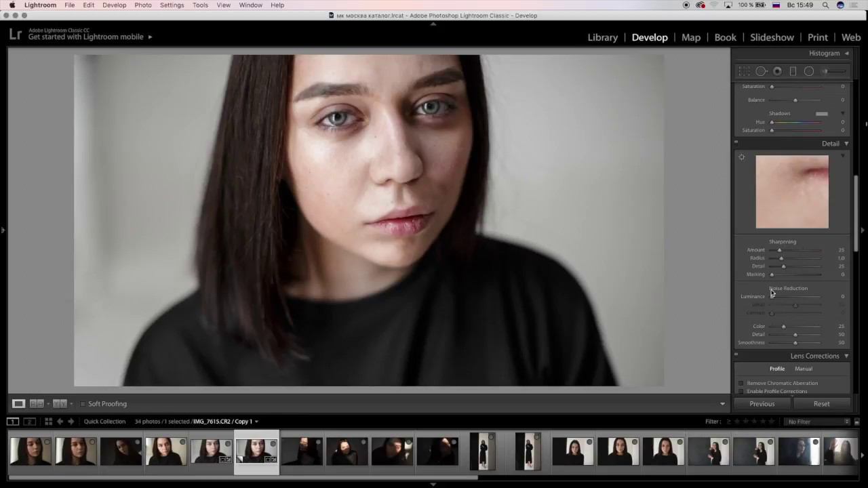Select the first filmstrip thumbnail
This screenshot has height=488, width=868.
[x=30, y=452]
